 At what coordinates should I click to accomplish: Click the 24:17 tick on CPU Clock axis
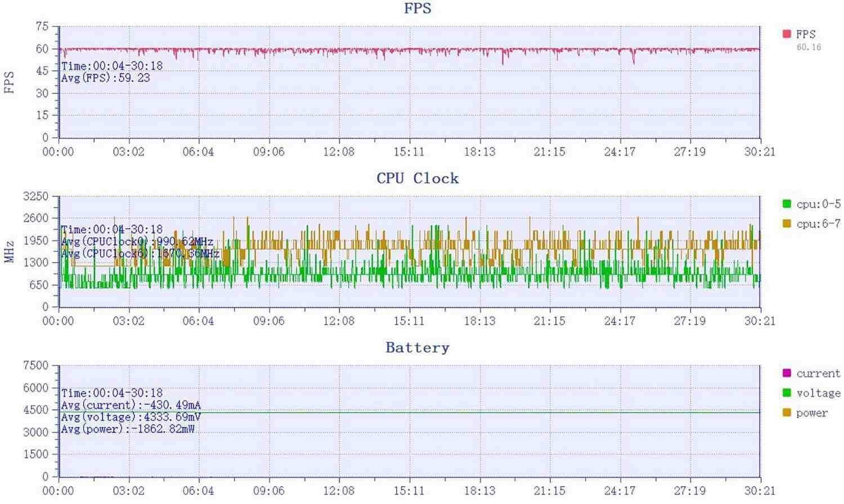click(x=619, y=321)
